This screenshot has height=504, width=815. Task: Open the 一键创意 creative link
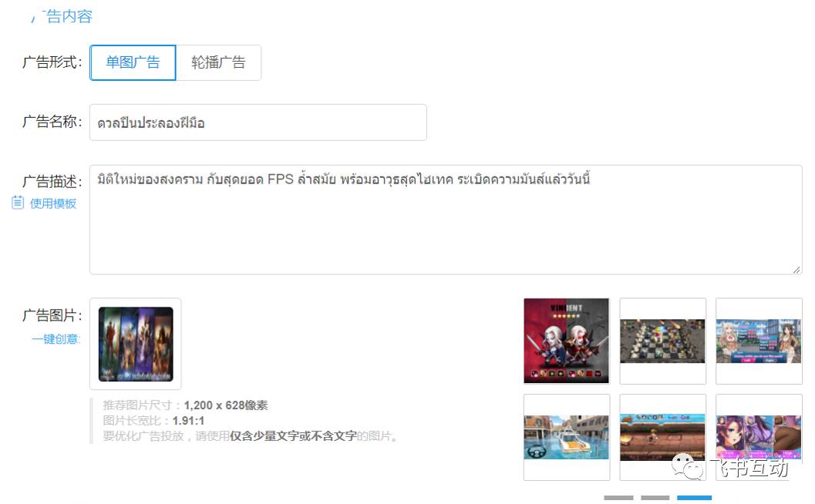(x=56, y=339)
